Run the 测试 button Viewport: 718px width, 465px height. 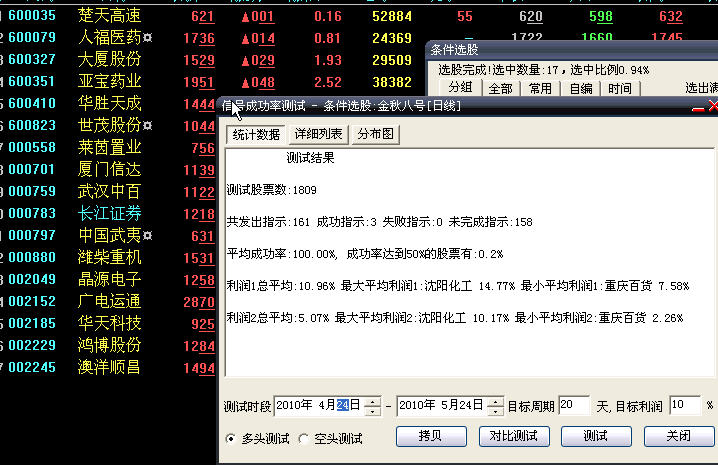pos(596,436)
